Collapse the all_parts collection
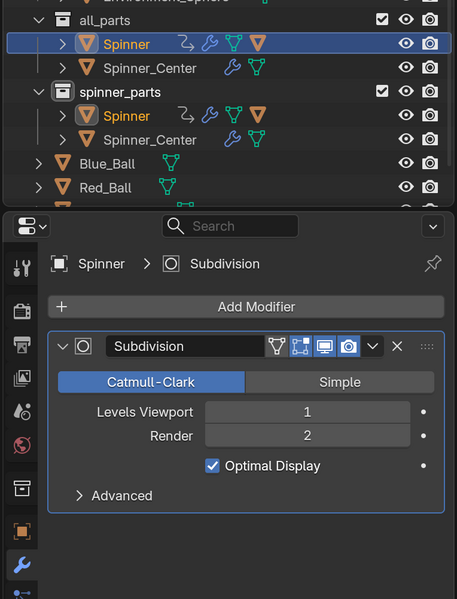457x599 pixels. click(39, 19)
